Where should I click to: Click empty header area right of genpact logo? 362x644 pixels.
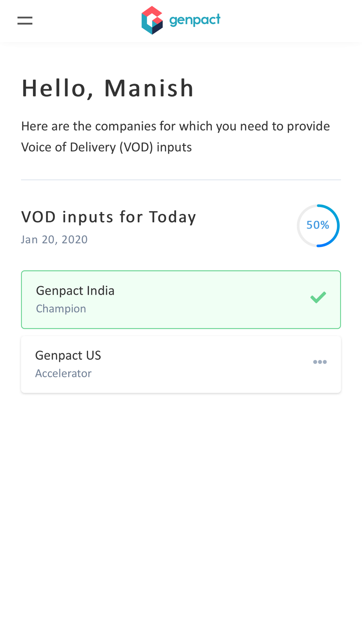coord(290,21)
